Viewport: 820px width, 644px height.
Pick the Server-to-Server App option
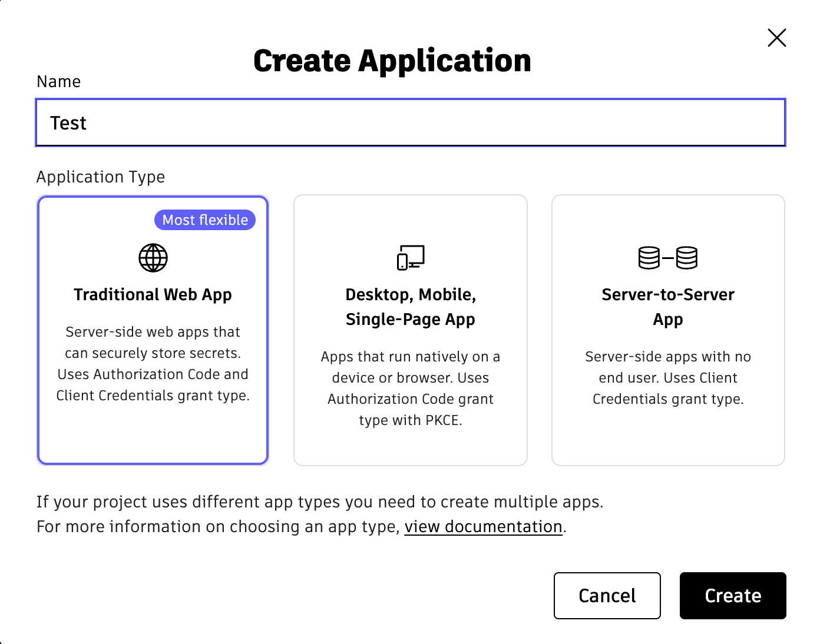point(668,330)
